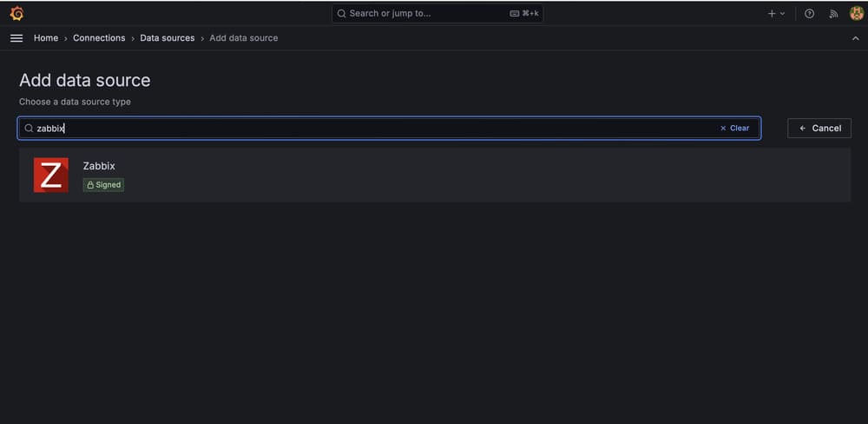Click the Grafana logo icon
The height and width of the screenshot is (424, 868).
[16, 13]
